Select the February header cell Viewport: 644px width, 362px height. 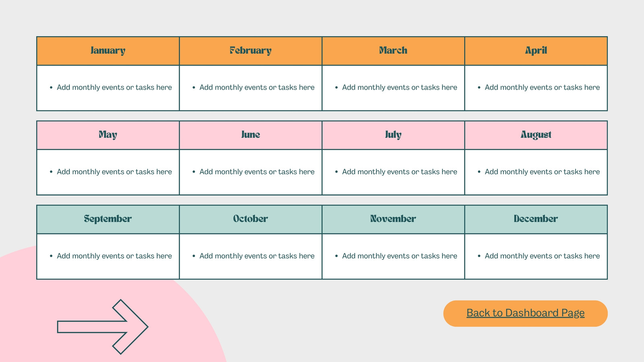[x=250, y=51]
